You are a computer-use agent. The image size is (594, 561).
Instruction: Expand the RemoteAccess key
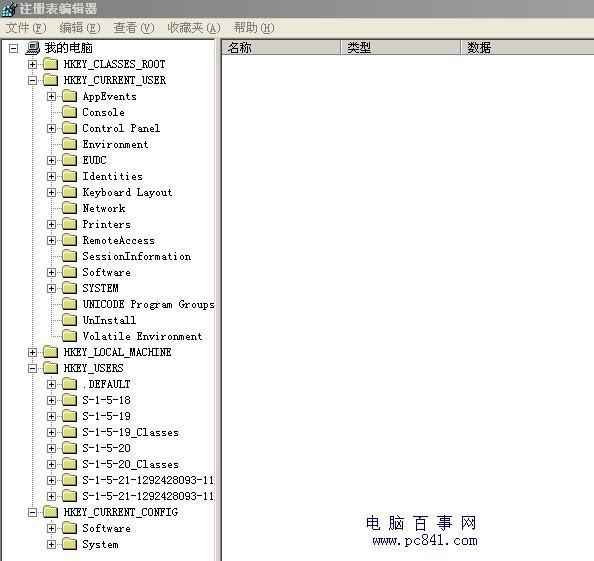tap(52, 240)
